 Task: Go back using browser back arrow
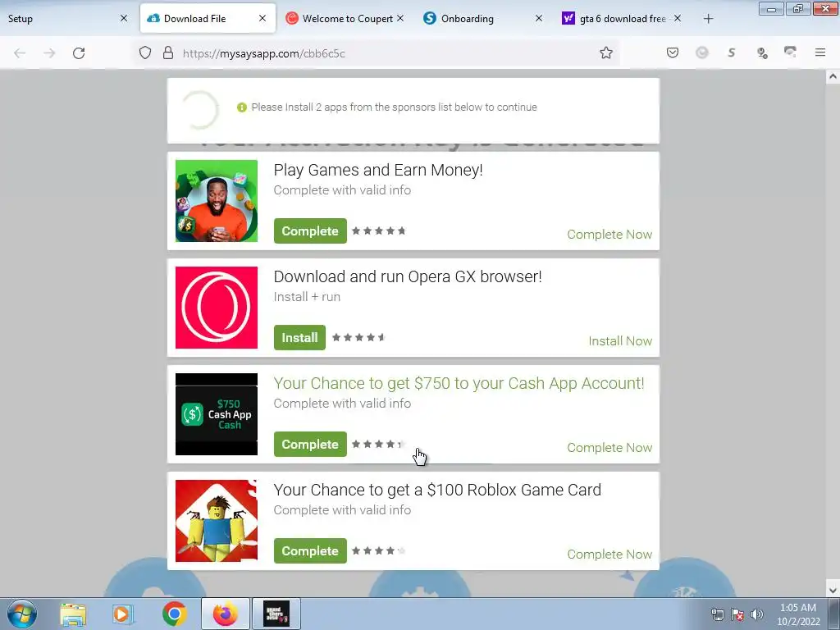tap(20, 53)
